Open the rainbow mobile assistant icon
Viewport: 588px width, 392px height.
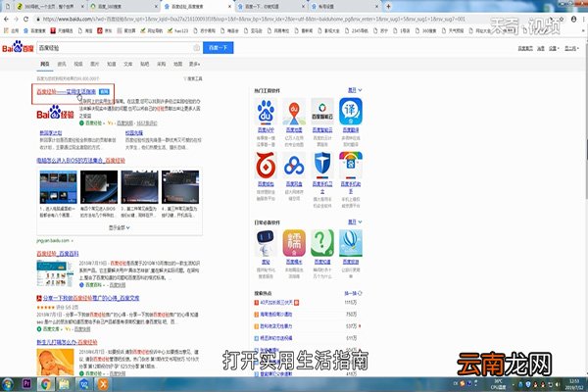tap(351, 165)
